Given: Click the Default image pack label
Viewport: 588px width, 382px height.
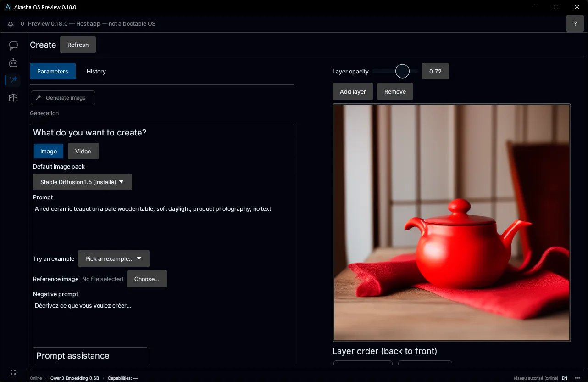Looking at the screenshot, I should pos(59,167).
